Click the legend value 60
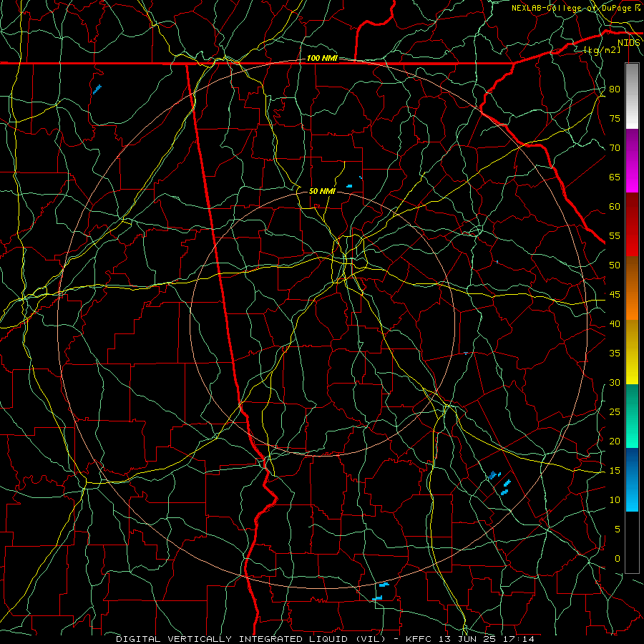644x644 pixels. (615, 207)
